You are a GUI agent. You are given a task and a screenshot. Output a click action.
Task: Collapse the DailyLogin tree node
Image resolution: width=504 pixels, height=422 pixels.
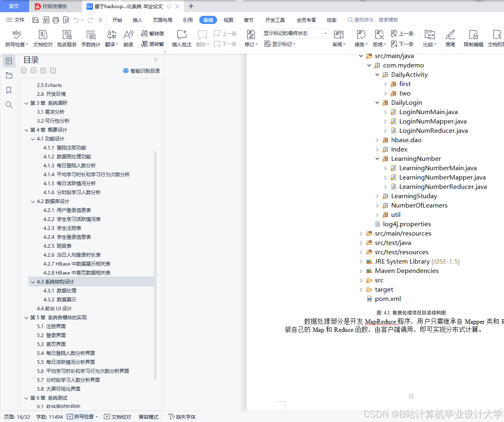pos(377,102)
